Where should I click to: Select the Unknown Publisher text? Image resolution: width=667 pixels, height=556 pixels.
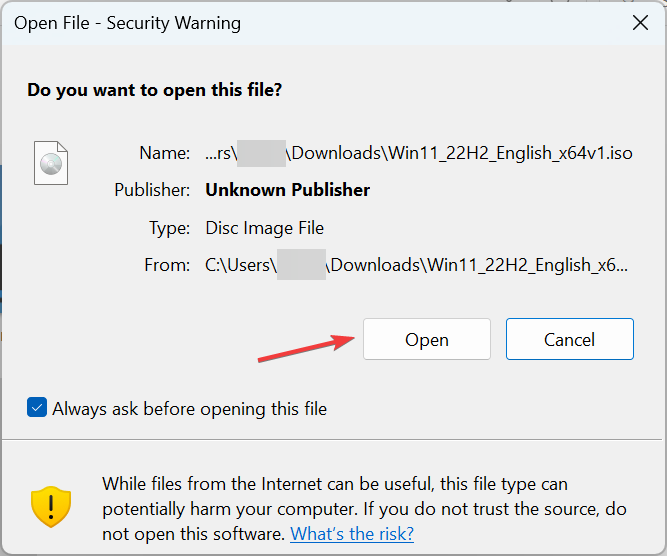pos(287,190)
